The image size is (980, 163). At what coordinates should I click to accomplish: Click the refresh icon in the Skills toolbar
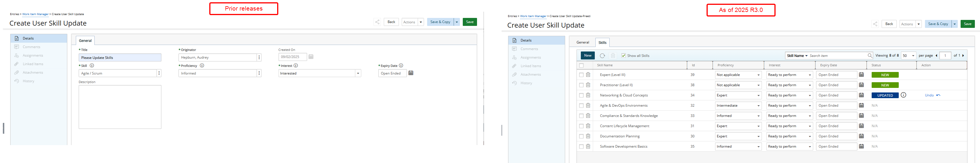[x=602, y=56]
